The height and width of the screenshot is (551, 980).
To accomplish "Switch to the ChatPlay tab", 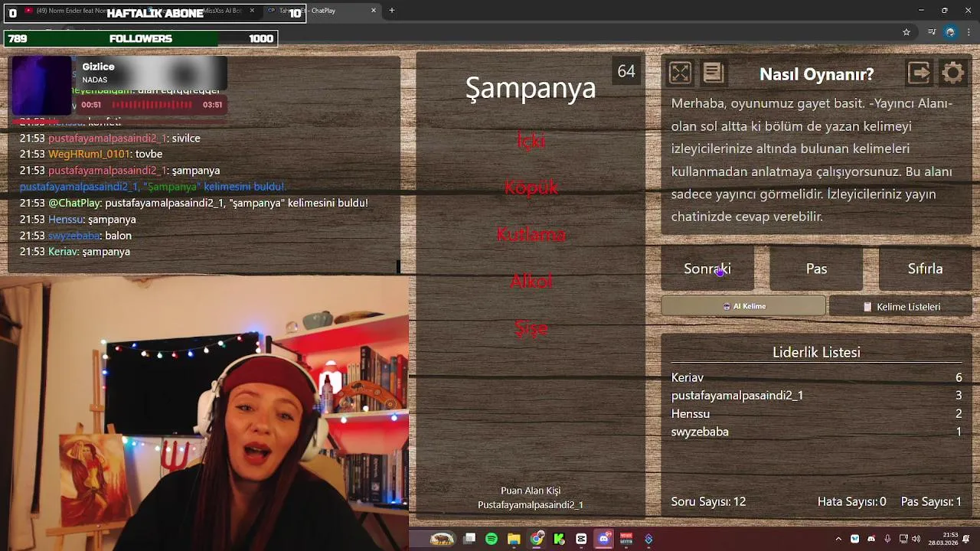I will tap(322, 11).
